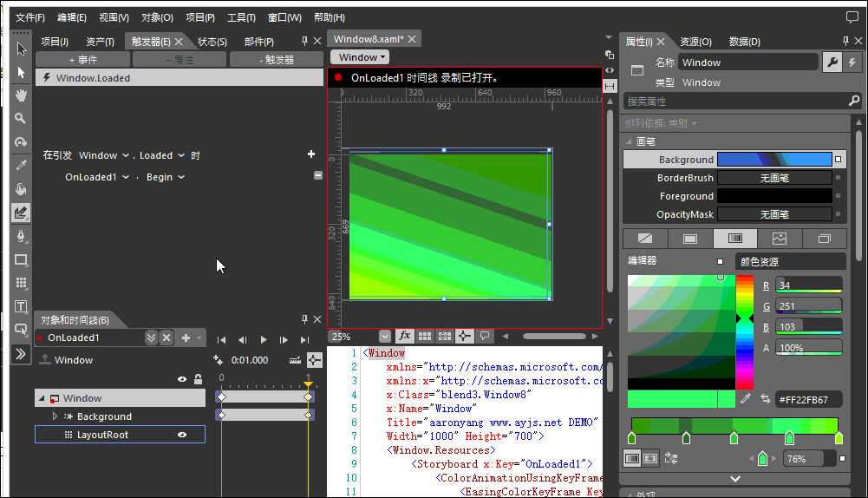Pick color with the editor eyedropper

tap(746, 399)
